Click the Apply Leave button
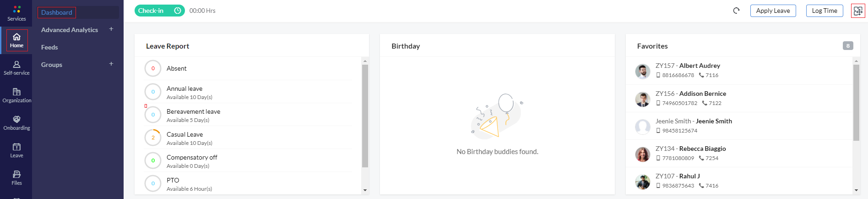Screen dimensions: 868x199 [773, 11]
